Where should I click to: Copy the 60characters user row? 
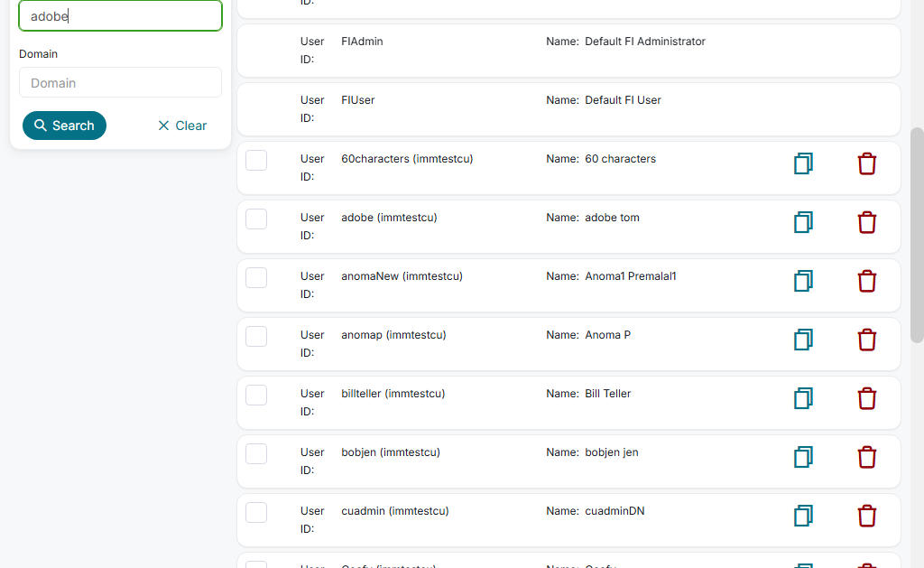point(803,163)
